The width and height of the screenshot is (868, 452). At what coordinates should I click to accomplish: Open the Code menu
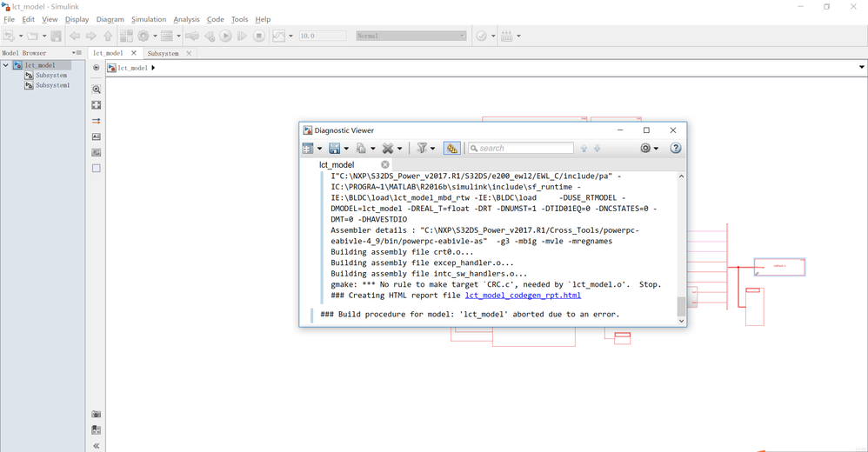click(x=216, y=19)
